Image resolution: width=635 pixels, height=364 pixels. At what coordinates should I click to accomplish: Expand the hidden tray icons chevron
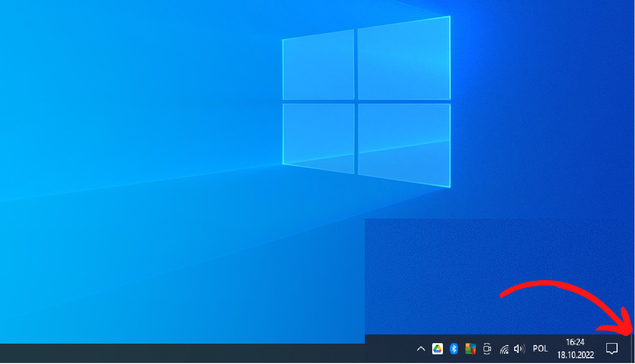click(421, 349)
